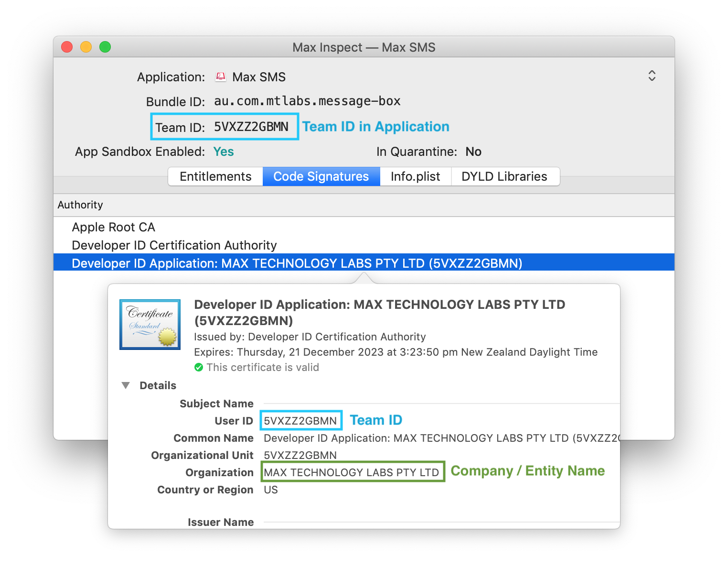
Task: Click the User ID value 5VXZZ2GBMN
Action: 300,421
